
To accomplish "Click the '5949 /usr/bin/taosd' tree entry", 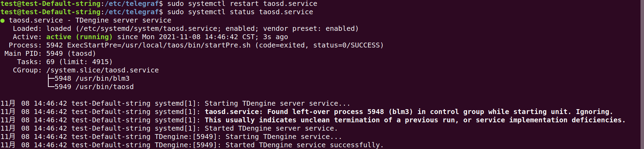I will coord(94,87).
